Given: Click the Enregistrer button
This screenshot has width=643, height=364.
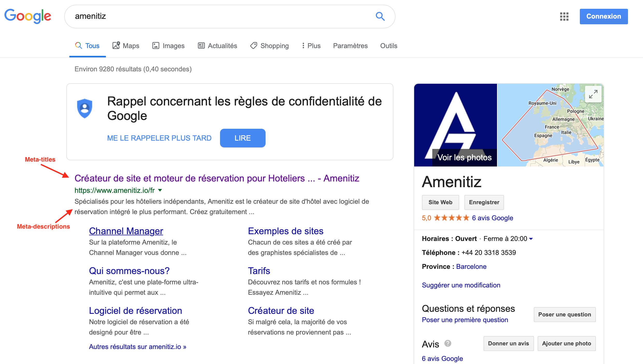Looking at the screenshot, I should [x=484, y=202].
